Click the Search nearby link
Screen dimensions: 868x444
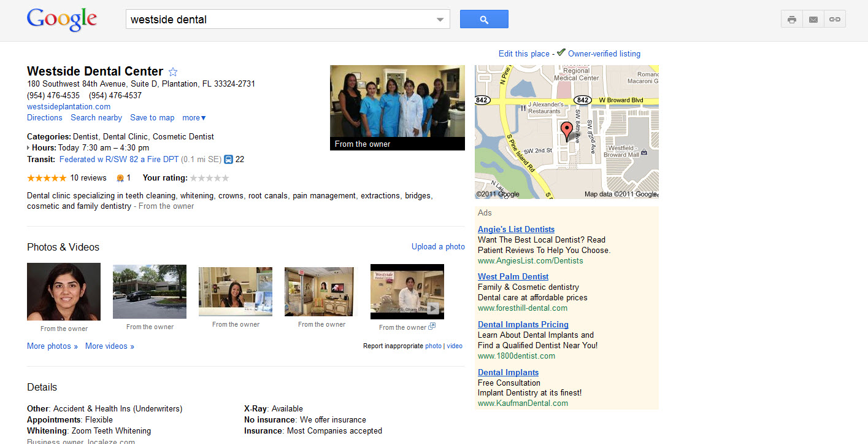[x=96, y=118]
